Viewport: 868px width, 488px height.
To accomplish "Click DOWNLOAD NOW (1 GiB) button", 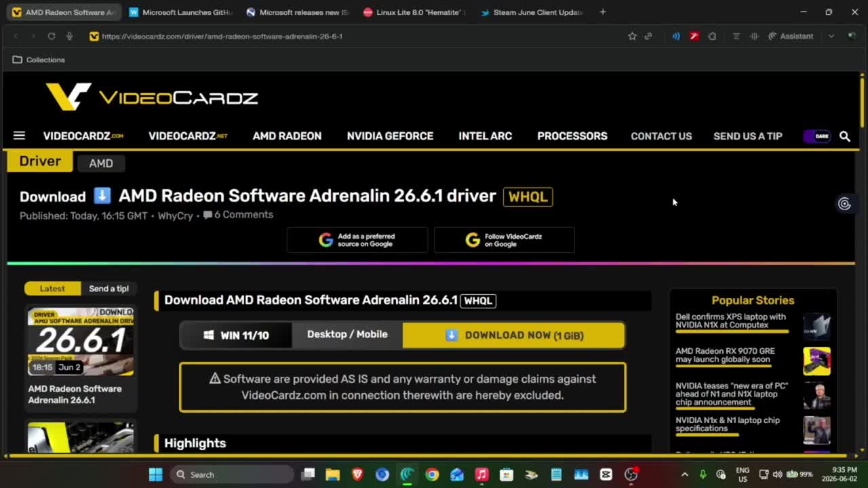I will pos(513,335).
